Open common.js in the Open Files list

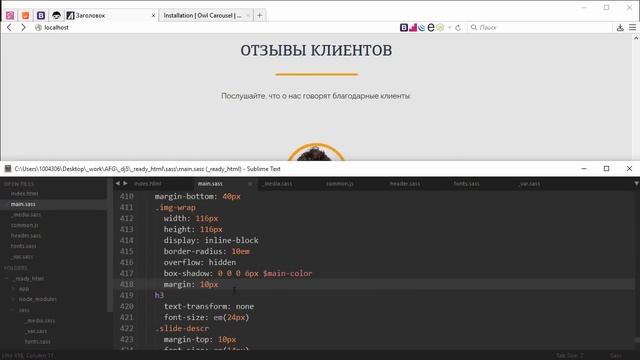(x=24, y=225)
